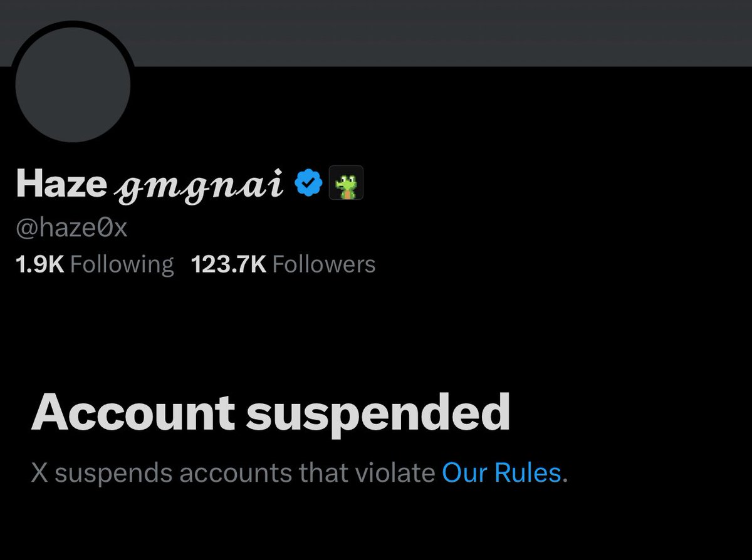Image resolution: width=752 pixels, height=560 pixels.
Task: Click the Account suspended heading
Action: (x=271, y=412)
